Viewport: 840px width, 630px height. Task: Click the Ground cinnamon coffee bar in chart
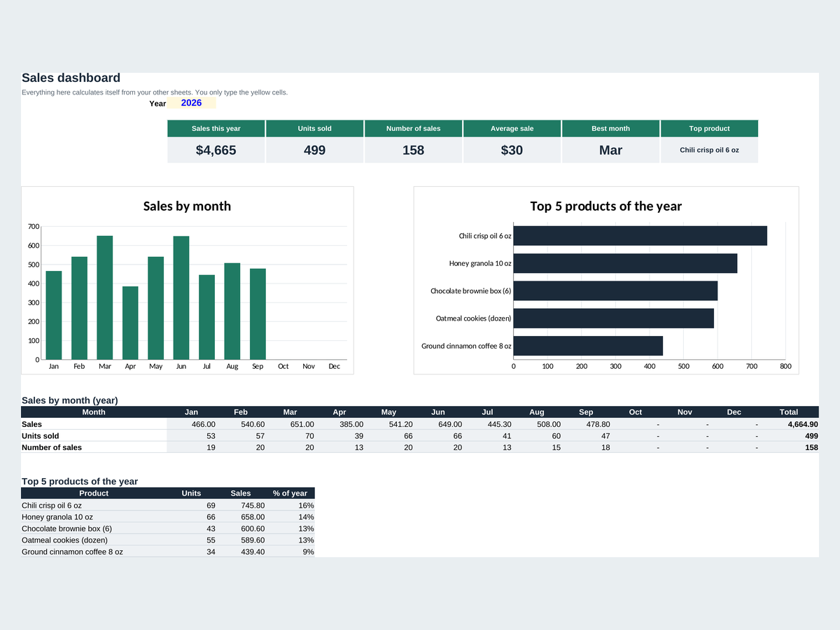(588, 346)
